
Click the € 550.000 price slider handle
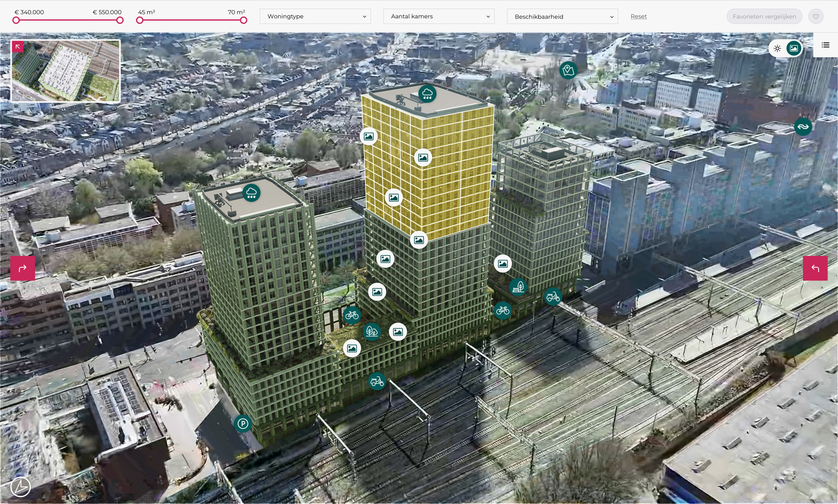point(119,20)
